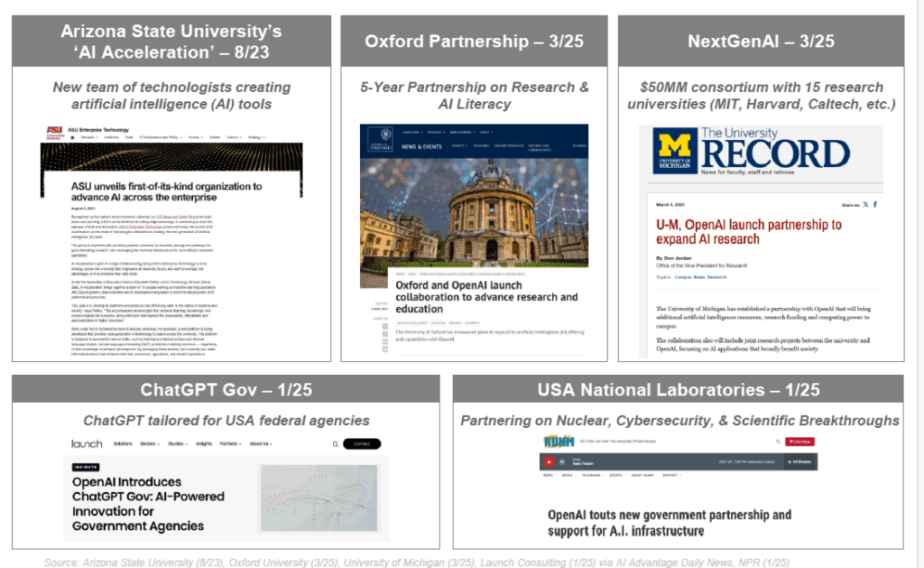Open the Research menu on Oxford site
The image size is (924, 568).
(x=436, y=132)
